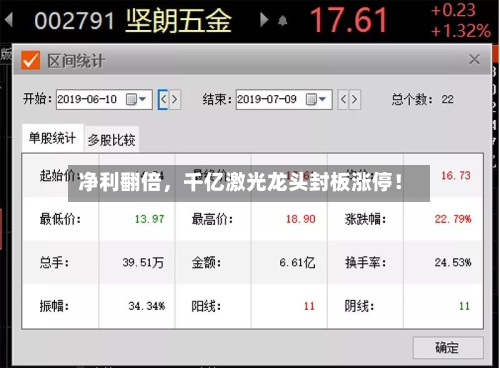Click price change +0.23
This screenshot has width=500, height=368.
pyautogui.click(x=453, y=10)
